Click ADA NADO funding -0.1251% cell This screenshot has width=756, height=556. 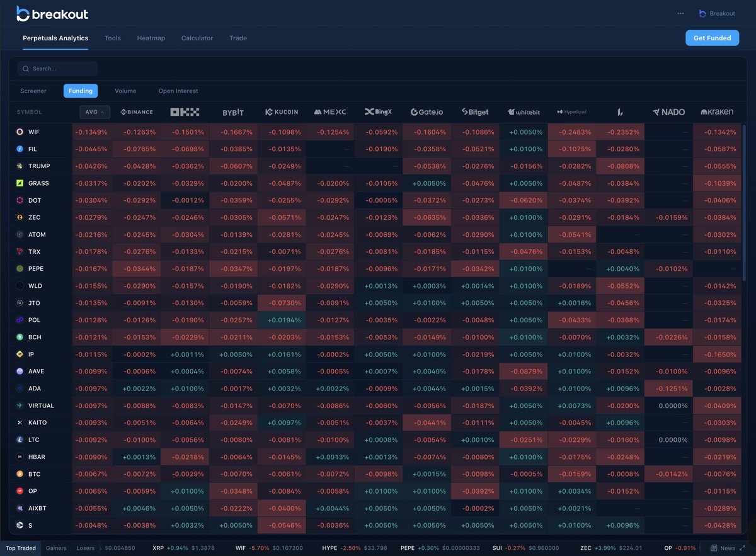[668, 389]
